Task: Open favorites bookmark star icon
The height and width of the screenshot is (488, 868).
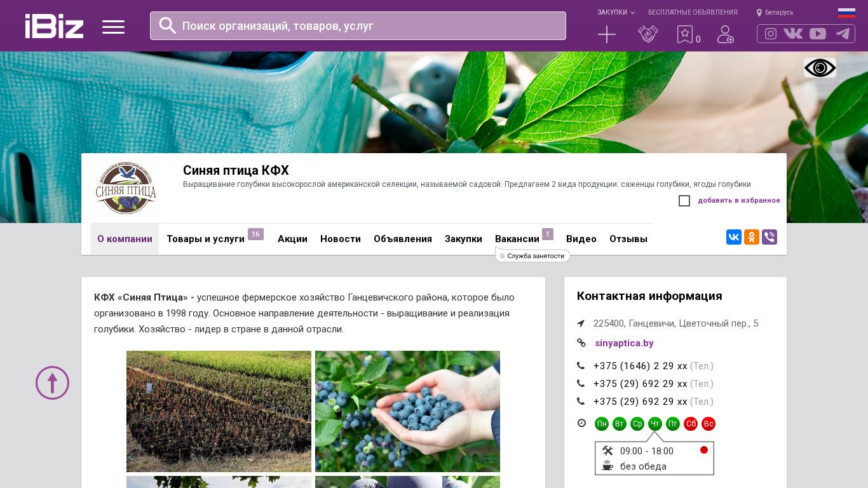Action: click(x=684, y=34)
